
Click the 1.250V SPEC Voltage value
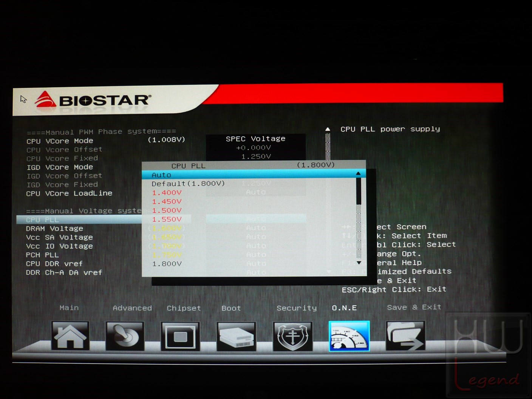(x=256, y=156)
